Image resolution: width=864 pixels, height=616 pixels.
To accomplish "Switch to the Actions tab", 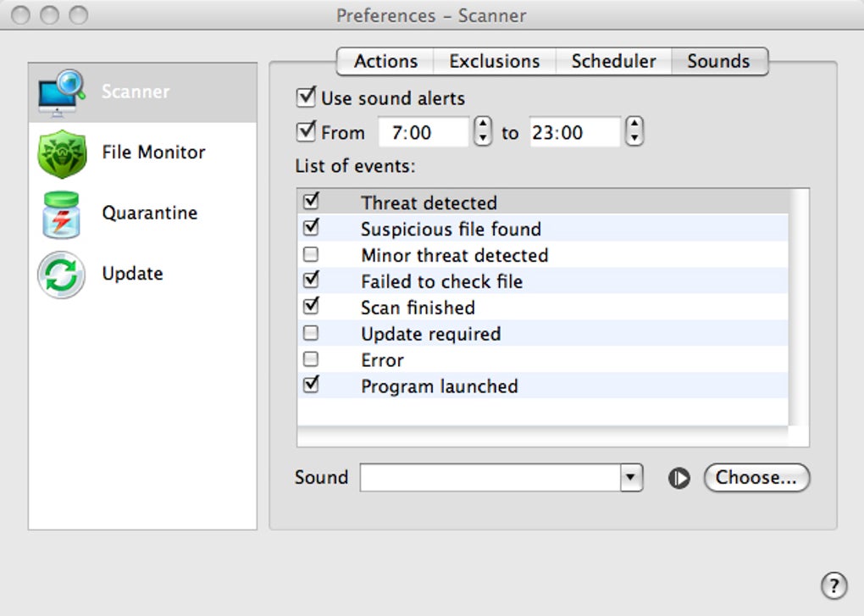I will (x=385, y=62).
